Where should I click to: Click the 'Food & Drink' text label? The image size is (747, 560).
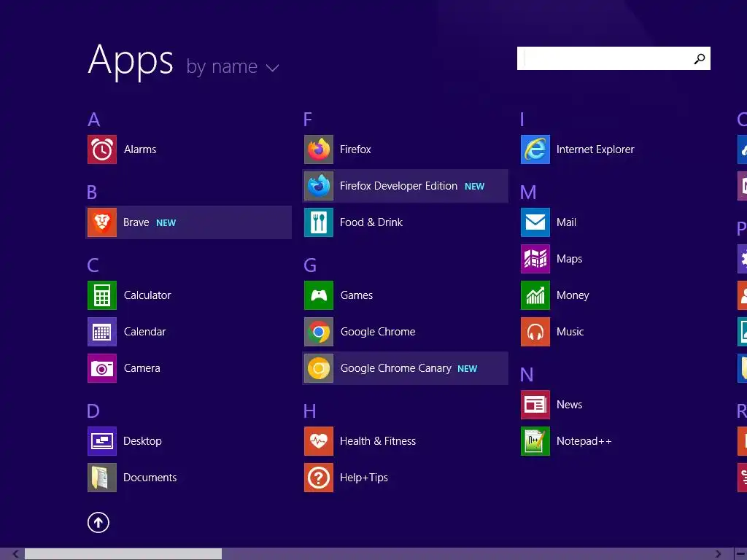[x=371, y=222]
